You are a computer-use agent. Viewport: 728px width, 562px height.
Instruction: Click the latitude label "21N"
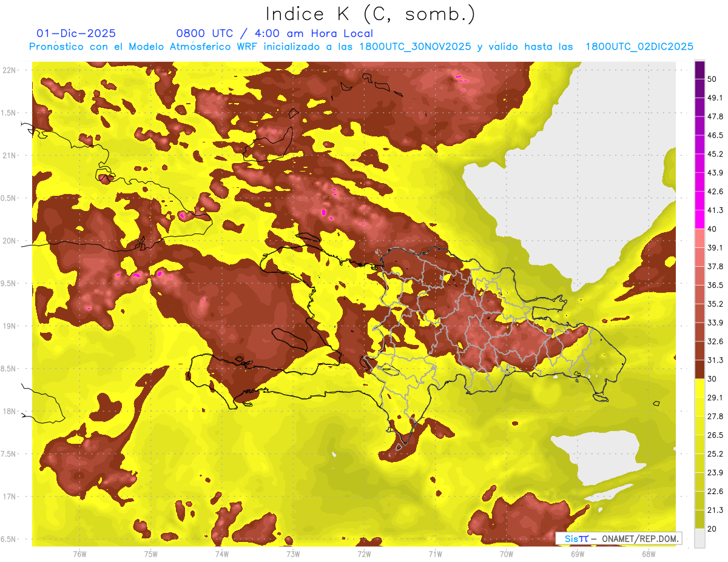10,156
